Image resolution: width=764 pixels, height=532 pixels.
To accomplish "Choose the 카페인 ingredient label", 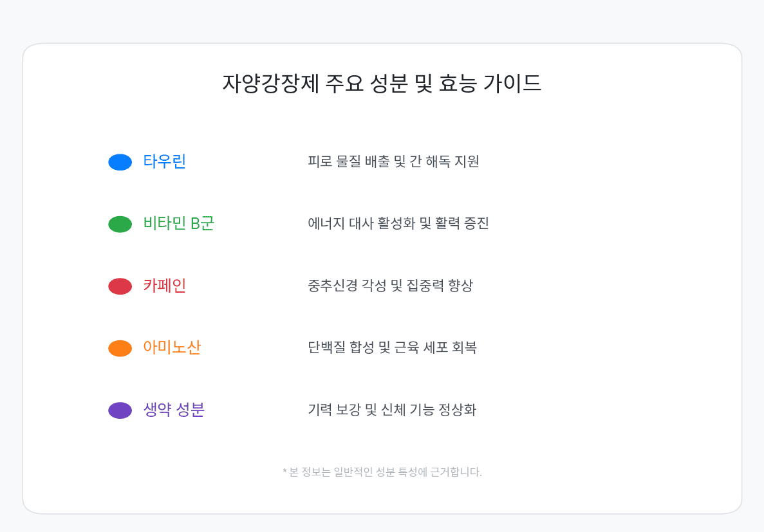I will [x=165, y=286].
